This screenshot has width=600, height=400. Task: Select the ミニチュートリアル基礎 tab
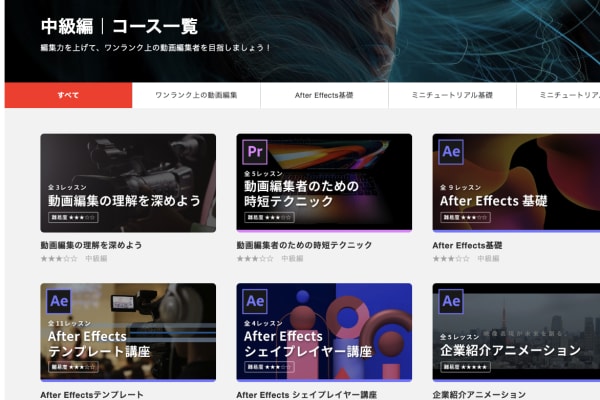click(x=452, y=95)
